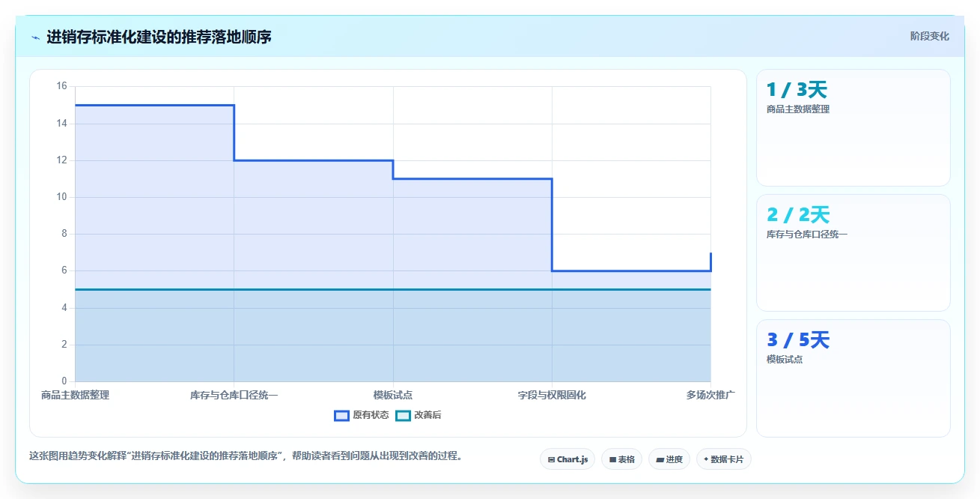The height and width of the screenshot is (499, 980).
Task: Click the 库存与仓库口径统一 x-axis label
Action: [234, 395]
